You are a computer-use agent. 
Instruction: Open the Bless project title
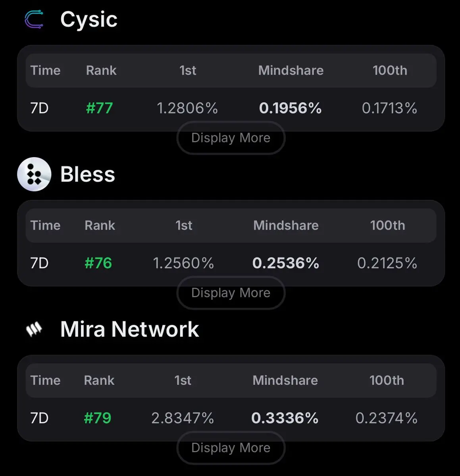tap(88, 175)
